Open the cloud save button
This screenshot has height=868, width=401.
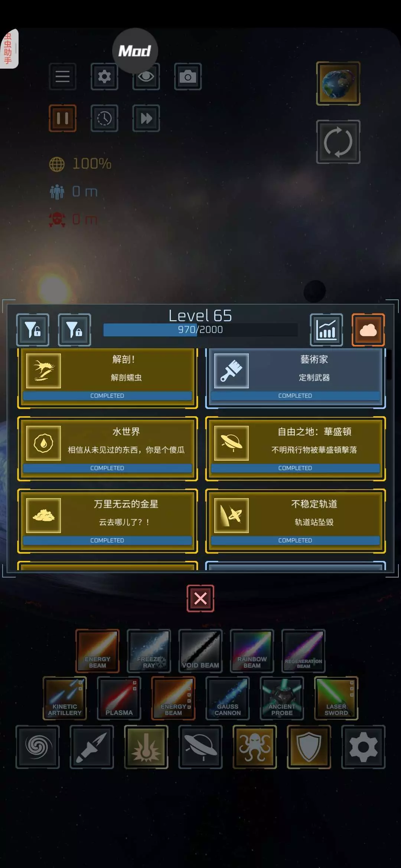[368, 330]
